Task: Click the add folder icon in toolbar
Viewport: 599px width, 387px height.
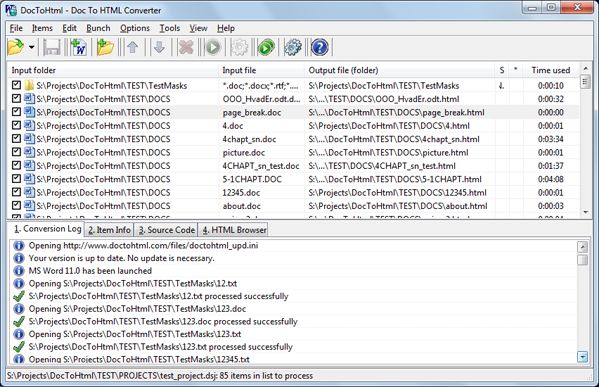Action: 105,47
